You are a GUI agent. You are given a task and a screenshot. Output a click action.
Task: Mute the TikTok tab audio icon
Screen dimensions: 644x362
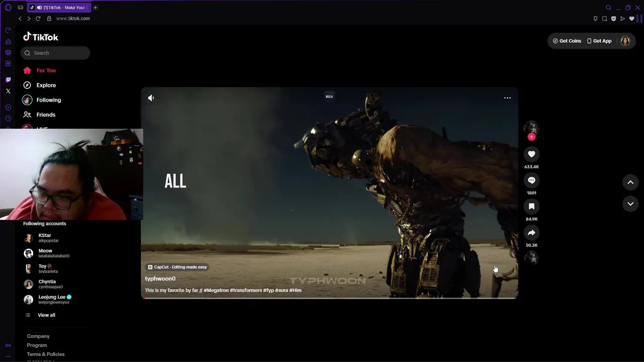[x=39, y=8]
